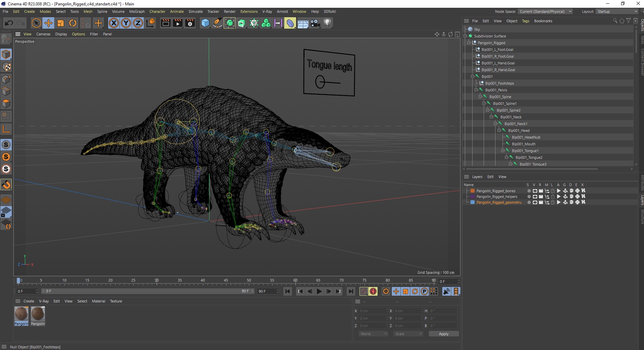
Task: Go to end of animation
Action: coord(351,291)
